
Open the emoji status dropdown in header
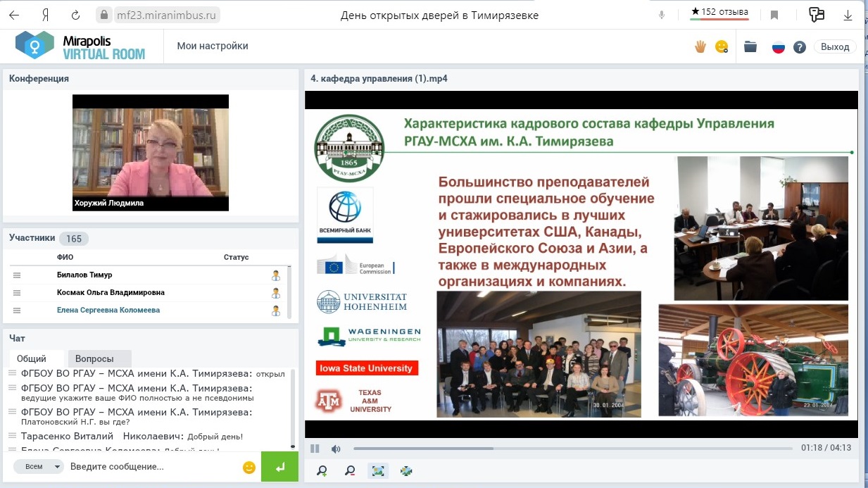click(722, 46)
